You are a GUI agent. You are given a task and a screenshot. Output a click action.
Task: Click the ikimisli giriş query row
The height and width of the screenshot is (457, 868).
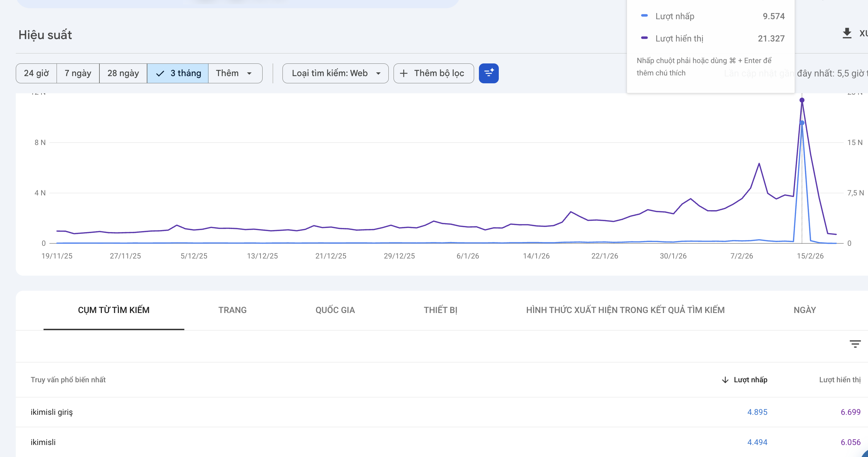(52, 412)
